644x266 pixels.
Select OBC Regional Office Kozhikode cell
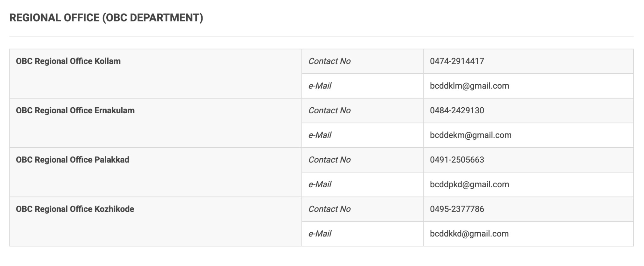click(x=156, y=222)
